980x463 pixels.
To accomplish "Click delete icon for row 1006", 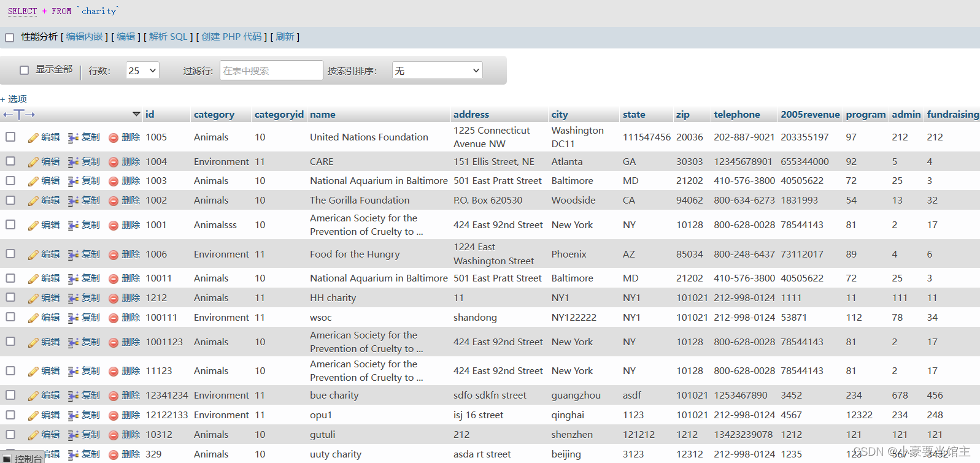I will pos(114,255).
